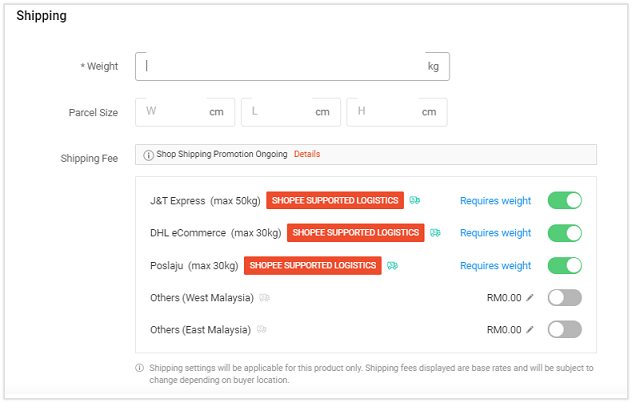Viewport: 632px width, 403px height.
Task: Click the parcel length (L) field
Action: click(280, 112)
